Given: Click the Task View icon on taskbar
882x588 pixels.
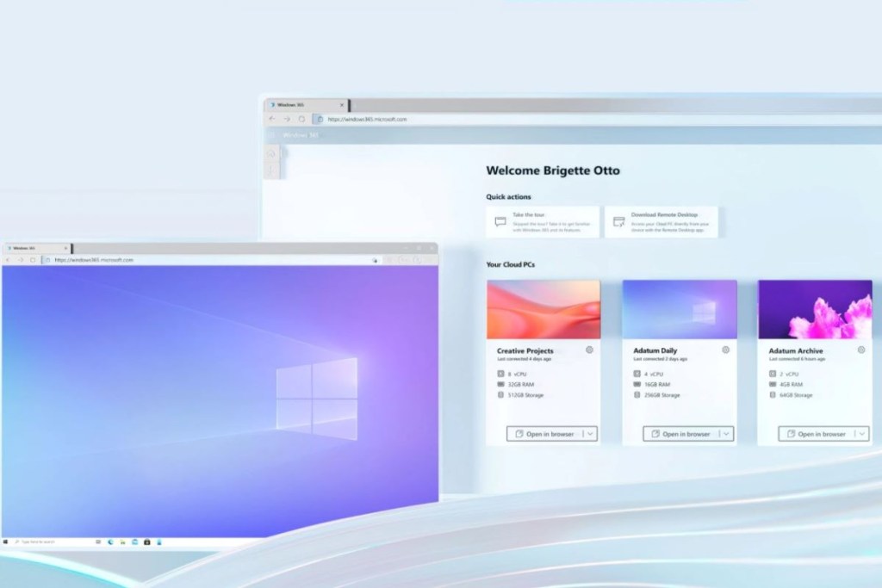Looking at the screenshot, I should [98, 542].
